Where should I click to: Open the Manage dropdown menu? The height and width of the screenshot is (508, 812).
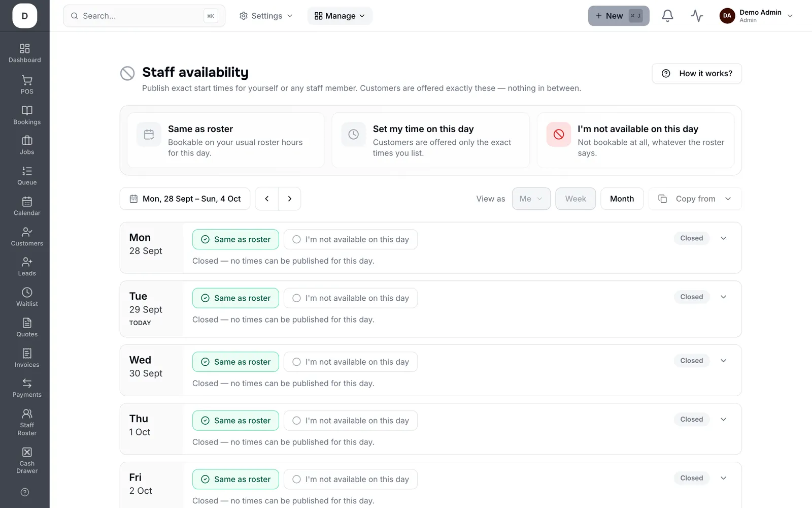click(340, 16)
